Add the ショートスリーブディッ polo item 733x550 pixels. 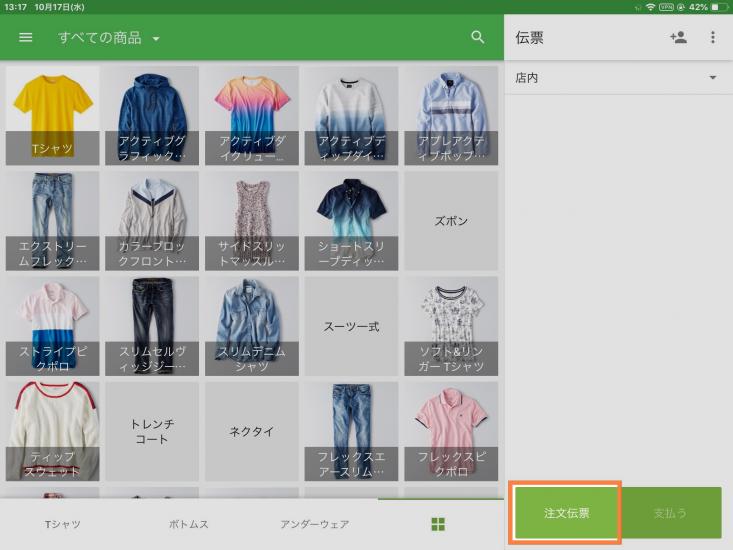tap(351, 221)
